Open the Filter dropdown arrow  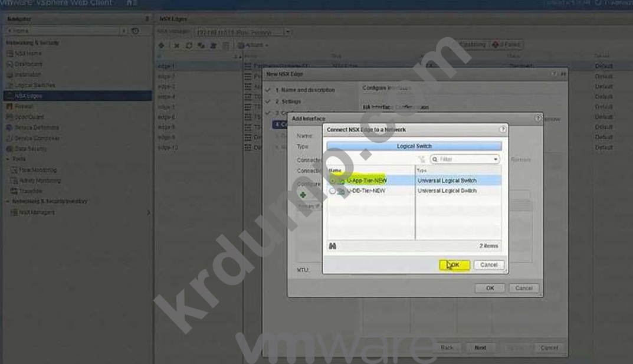pos(496,159)
